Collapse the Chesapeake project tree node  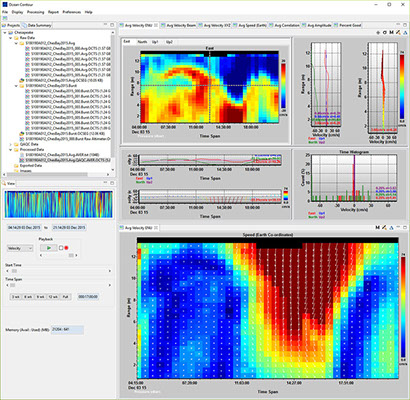(x=5, y=33)
